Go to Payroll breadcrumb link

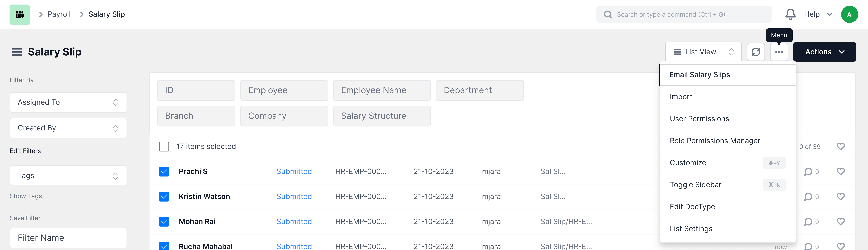[59, 14]
